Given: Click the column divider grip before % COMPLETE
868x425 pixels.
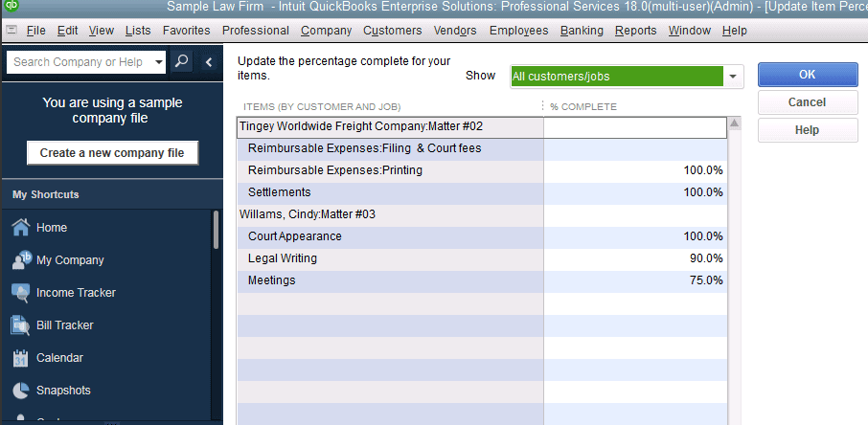Looking at the screenshot, I should pyautogui.click(x=542, y=106).
